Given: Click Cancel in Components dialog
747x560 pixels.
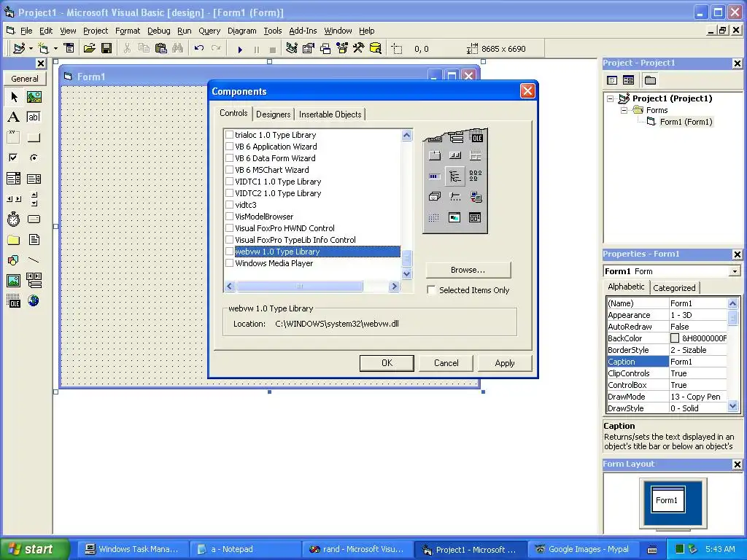Looking at the screenshot, I should pyautogui.click(x=446, y=363).
